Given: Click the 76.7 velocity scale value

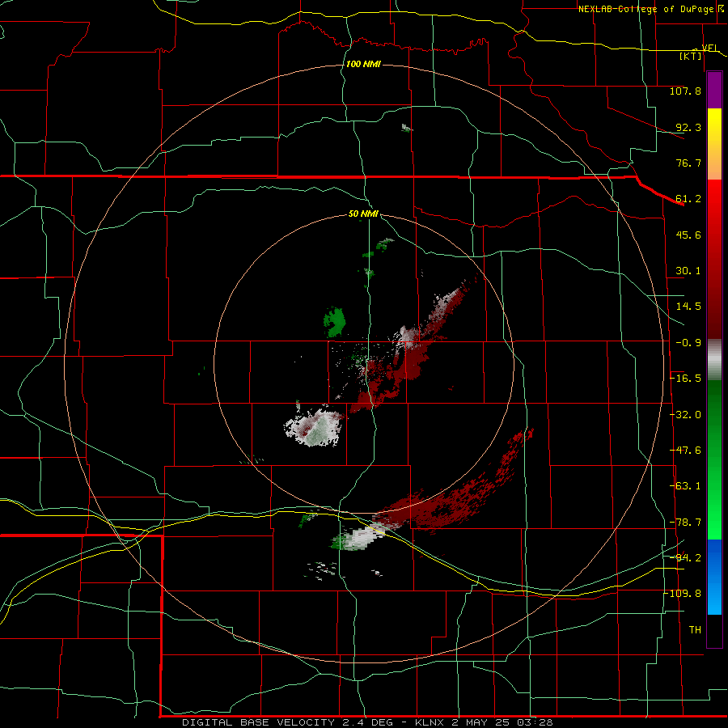Looking at the screenshot, I should coord(688,163).
